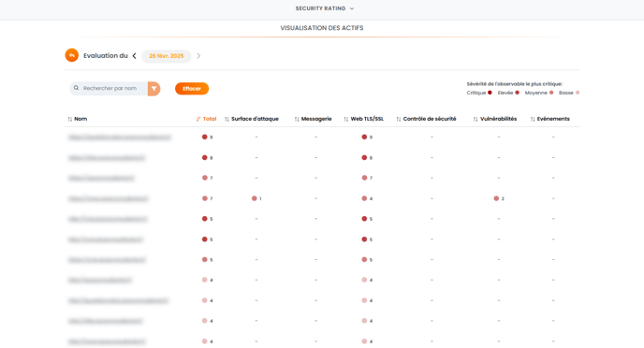Click the sort arrows beside Nom

click(70, 119)
